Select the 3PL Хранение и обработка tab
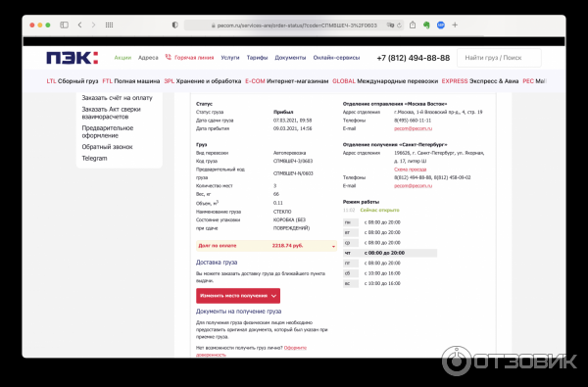588x387 pixels. [203, 81]
